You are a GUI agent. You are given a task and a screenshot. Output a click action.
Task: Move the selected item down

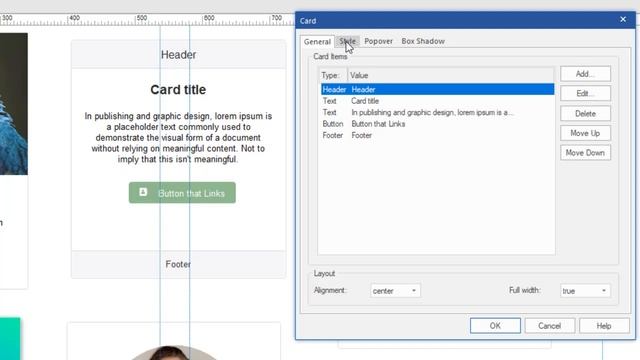[x=585, y=153]
